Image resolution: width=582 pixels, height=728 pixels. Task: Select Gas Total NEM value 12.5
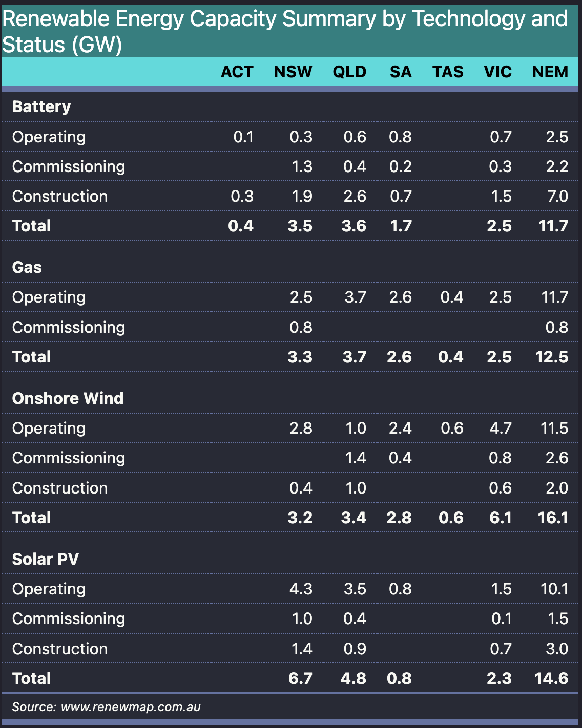552,357
